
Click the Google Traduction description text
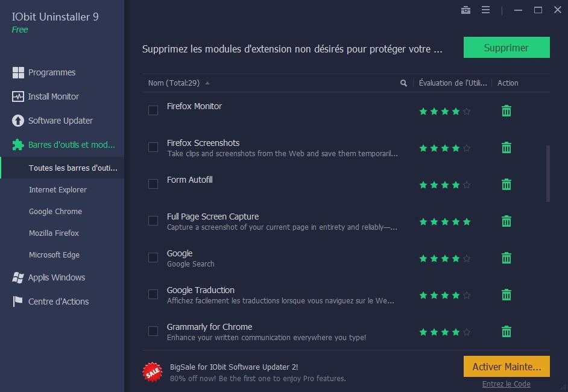[x=280, y=301]
